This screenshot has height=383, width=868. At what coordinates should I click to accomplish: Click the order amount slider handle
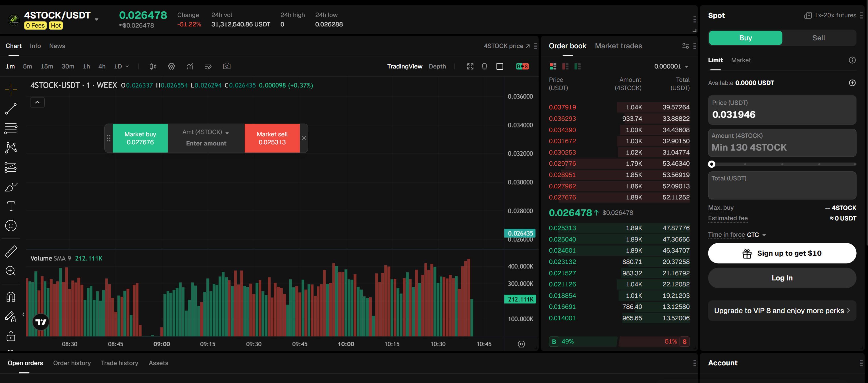coord(712,164)
